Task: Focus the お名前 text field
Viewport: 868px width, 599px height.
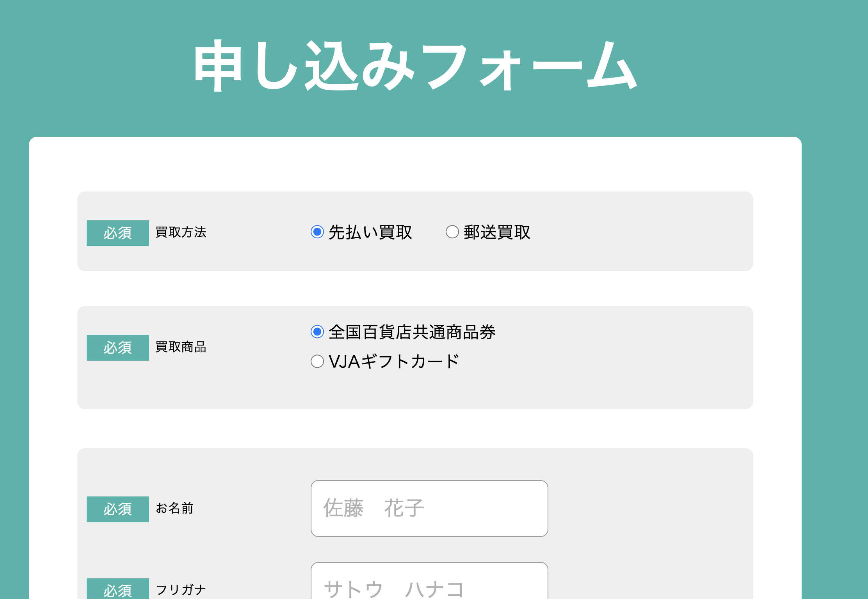Action: coord(429,509)
